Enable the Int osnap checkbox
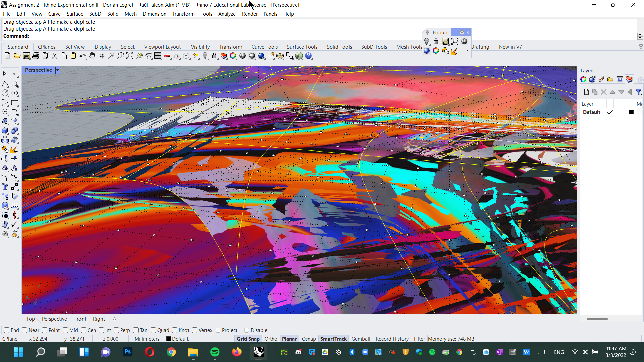 (x=101, y=330)
